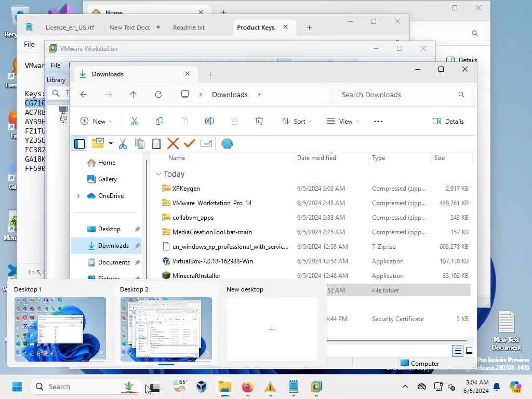Click the folder options icon with checkbox
The image size is (532, 399).
(98, 143)
